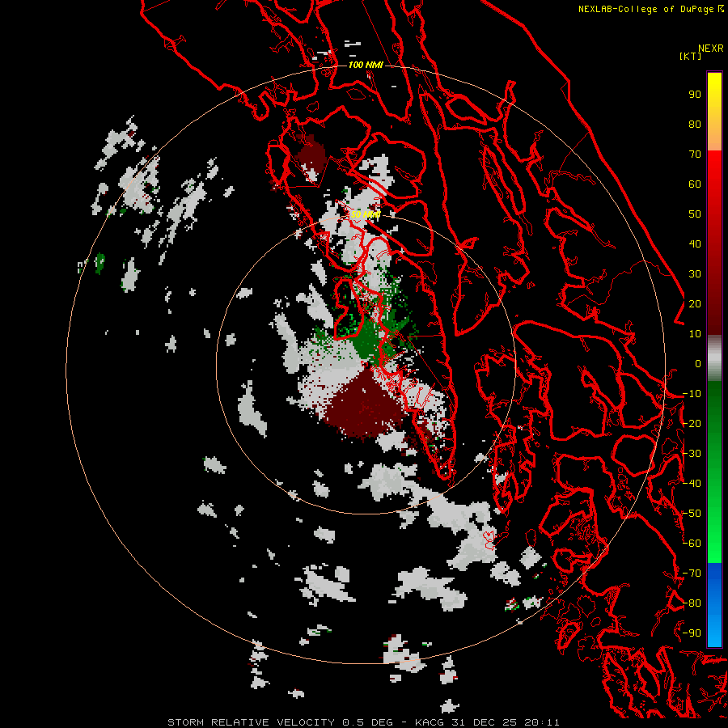Image resolution: width=728 pixels, height=728 pixels.
Task: Click the large dark red outbound velocity patch
Action: click(x=365, y=405)
